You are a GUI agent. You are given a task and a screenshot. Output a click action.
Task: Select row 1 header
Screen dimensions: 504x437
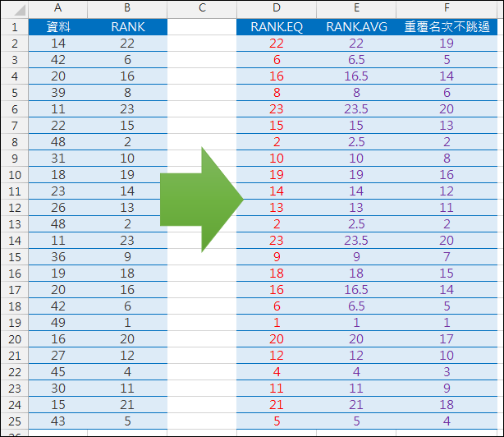(x=15, y=26)
